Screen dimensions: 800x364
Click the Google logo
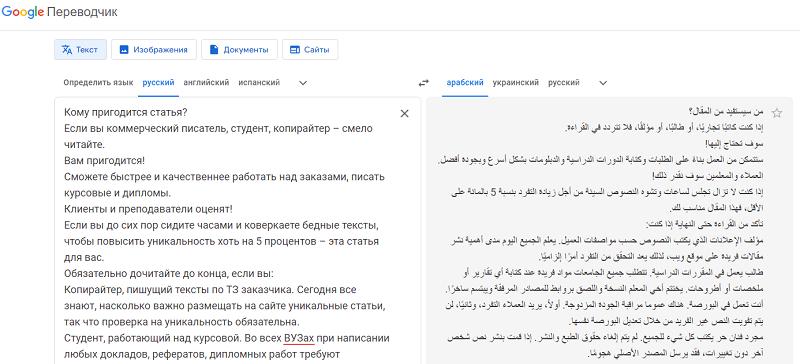click(22, 12)
